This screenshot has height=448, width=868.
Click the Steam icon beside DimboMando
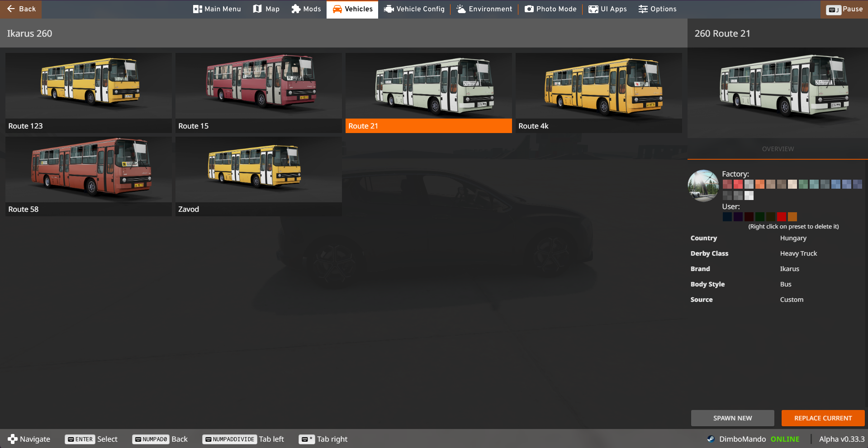click(x=711, y=439)
